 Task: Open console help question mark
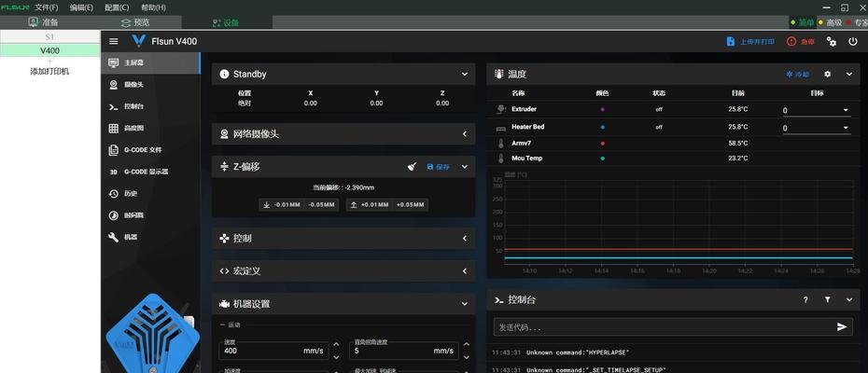(805, 300)
